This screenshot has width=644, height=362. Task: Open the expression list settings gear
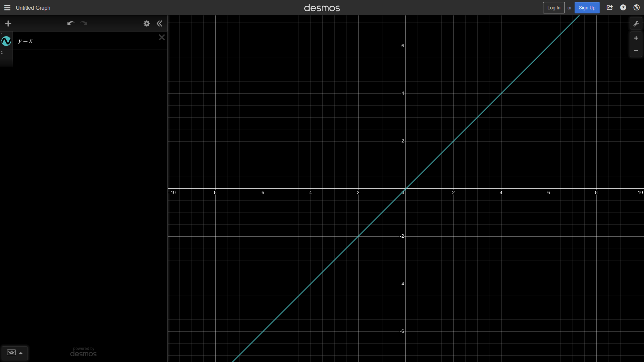click(147, 23)
